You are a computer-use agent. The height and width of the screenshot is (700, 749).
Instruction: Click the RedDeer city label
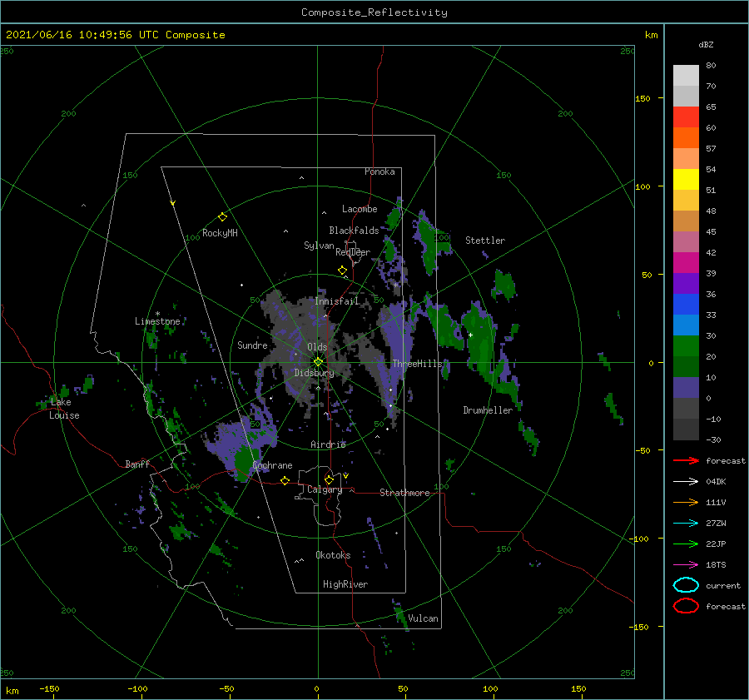click(353, 252)
